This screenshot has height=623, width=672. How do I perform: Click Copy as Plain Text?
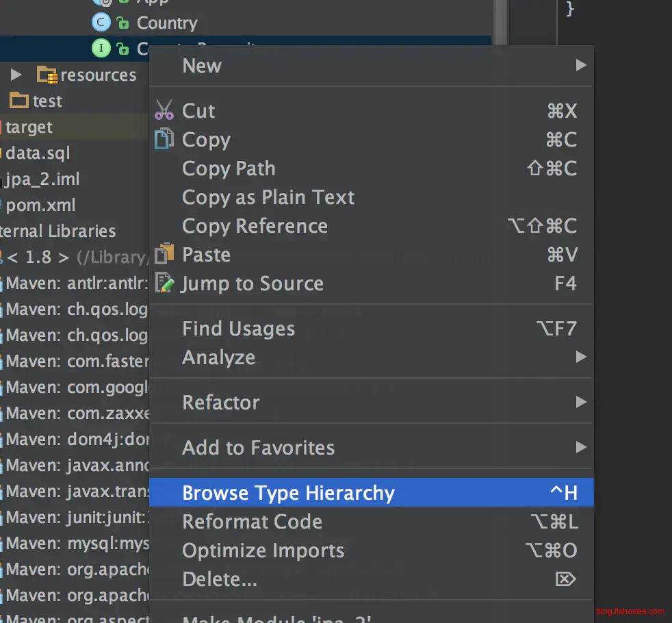(268, 197)
